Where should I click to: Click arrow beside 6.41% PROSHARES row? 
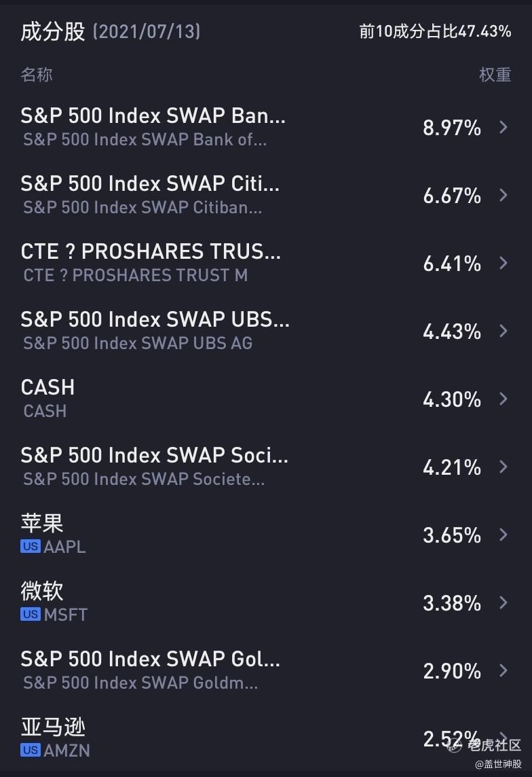(x=503, y=263)
